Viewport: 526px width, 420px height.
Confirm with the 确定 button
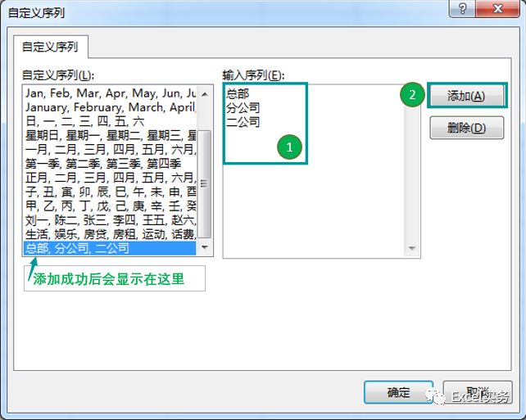tap(398, 392)
